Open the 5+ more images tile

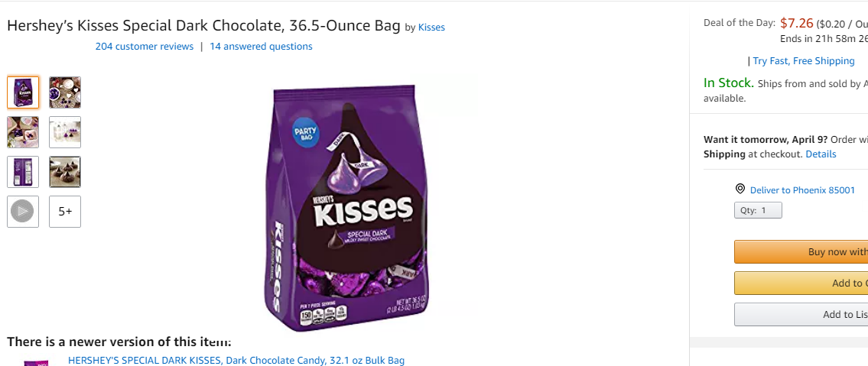[x=65, y=211]
